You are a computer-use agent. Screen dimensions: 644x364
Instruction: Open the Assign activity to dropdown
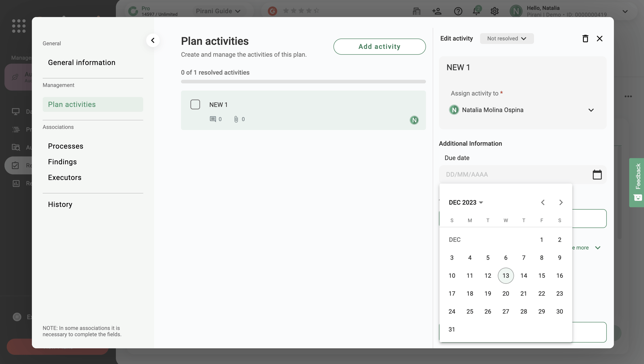point(591,110)
